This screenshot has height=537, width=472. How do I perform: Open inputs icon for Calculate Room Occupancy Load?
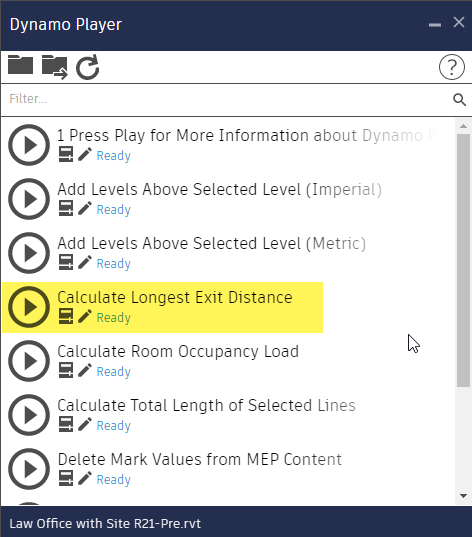tap(65, 370)
